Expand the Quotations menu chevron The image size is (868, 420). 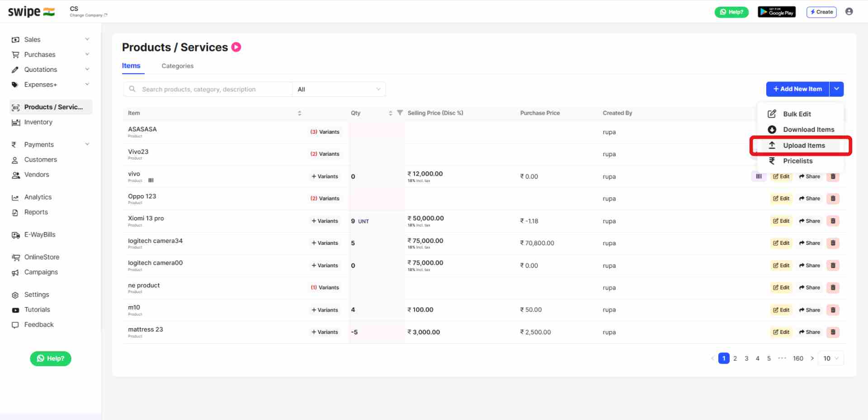point(87,69)
